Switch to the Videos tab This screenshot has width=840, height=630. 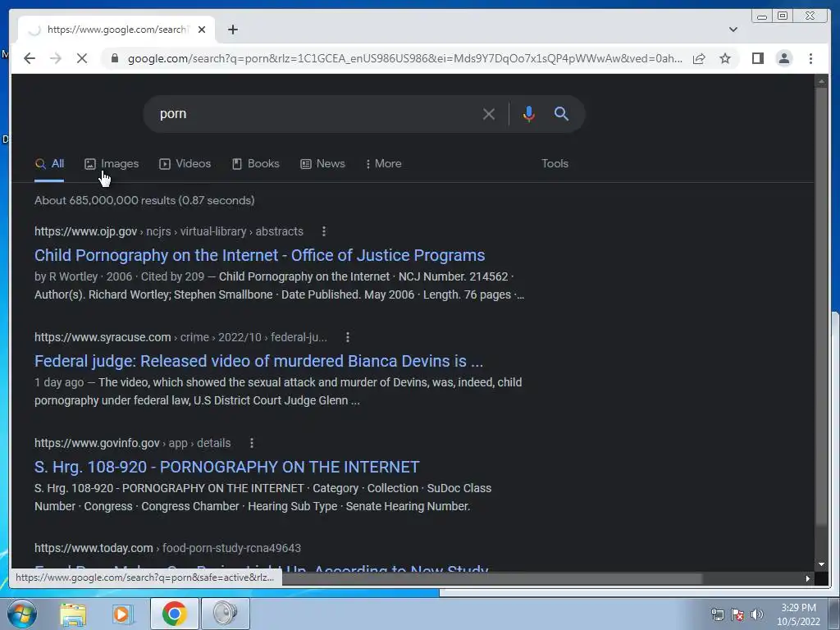tap(185, 164)
